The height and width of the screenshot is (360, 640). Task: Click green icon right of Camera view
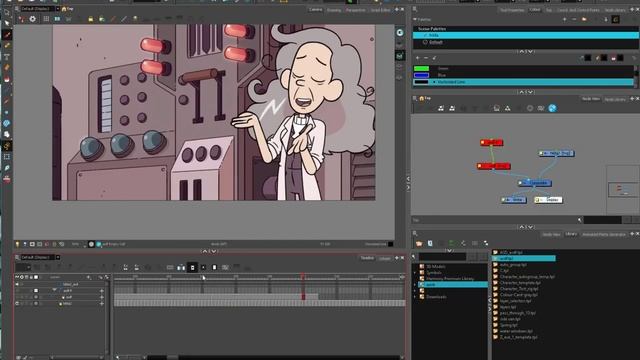pyautogui.click(x=400, y=56)
